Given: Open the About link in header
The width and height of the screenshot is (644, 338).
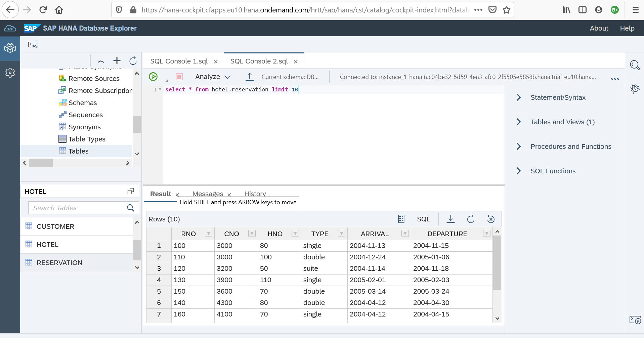Looking at the screenshot, I should pos(599,28).
